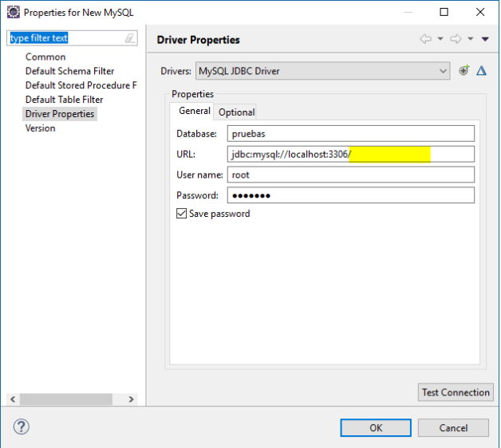This screenshot has width=501, height=448.
Task: Dismiss dialog with the Cancel button
Action: [x=453, y=427]
